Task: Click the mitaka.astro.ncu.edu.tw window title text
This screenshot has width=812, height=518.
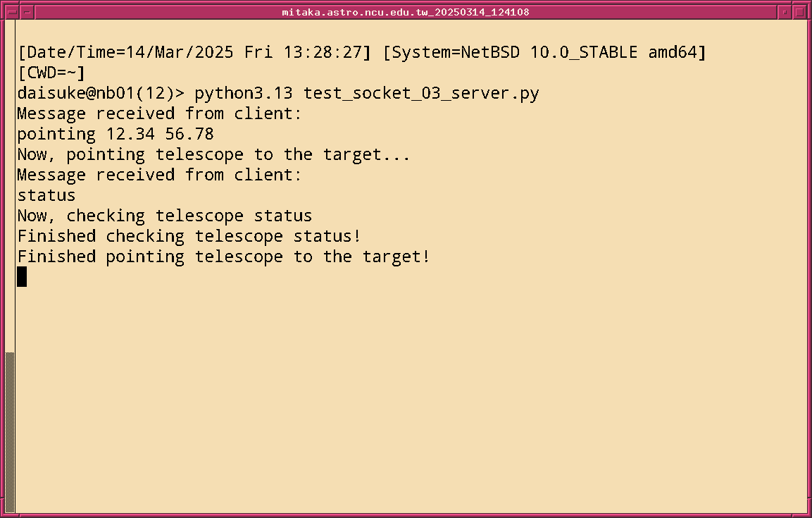Action: [x=406, y=12]
